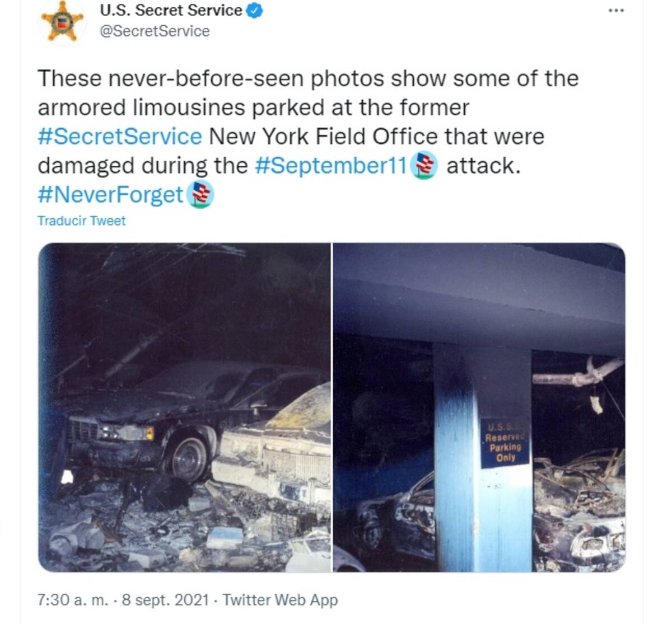Click the flag emoji after #September11
This screenshot has height=624, width=672.
pyautogui.click(x=424, y=165)
